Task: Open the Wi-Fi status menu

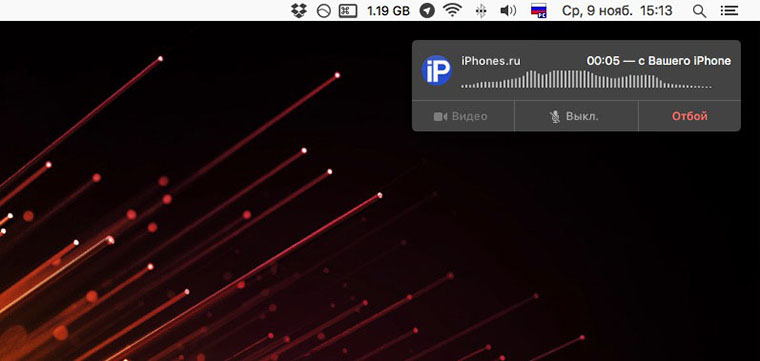Action: tap(453, 10)
